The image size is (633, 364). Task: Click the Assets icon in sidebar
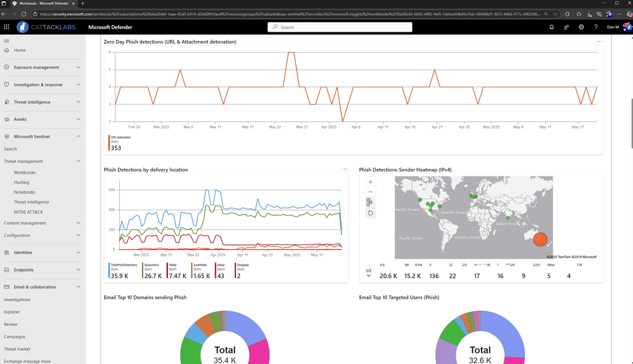coord(6,119)
